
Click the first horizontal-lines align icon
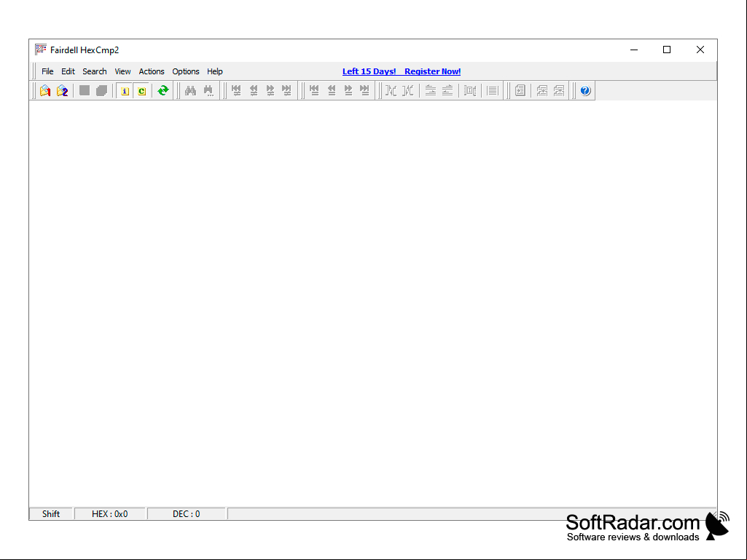click(x=431, y=90)
